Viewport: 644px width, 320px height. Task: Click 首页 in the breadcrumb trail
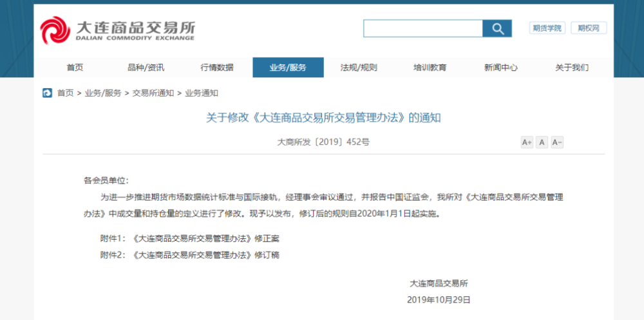(65, 93)
